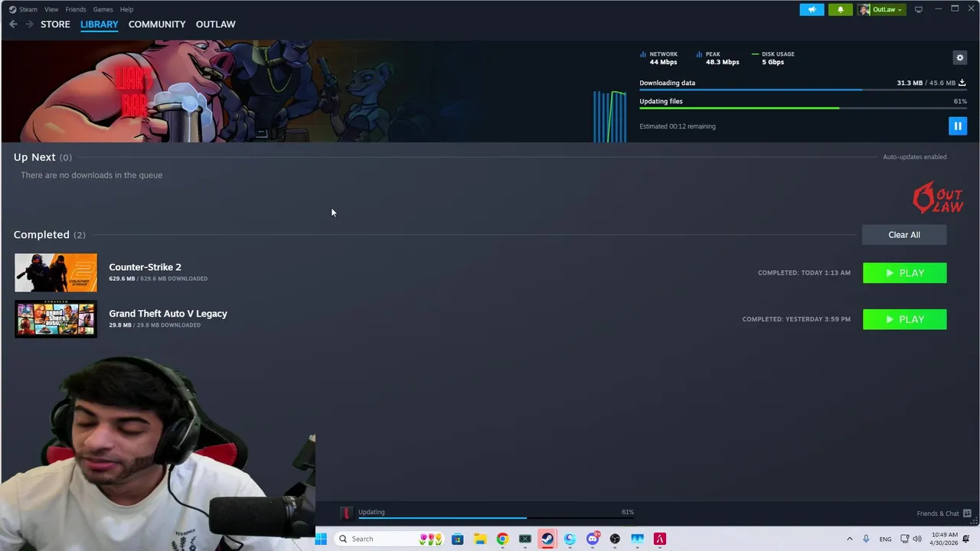Open Steam from the taskbar
The height and width of the screenshot is (551, 980).
pos(547,539)
